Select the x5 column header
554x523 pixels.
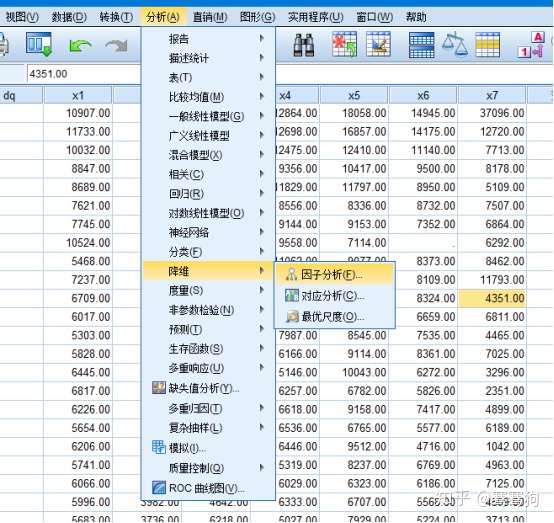pyautogui.click(x=354, y=95)
